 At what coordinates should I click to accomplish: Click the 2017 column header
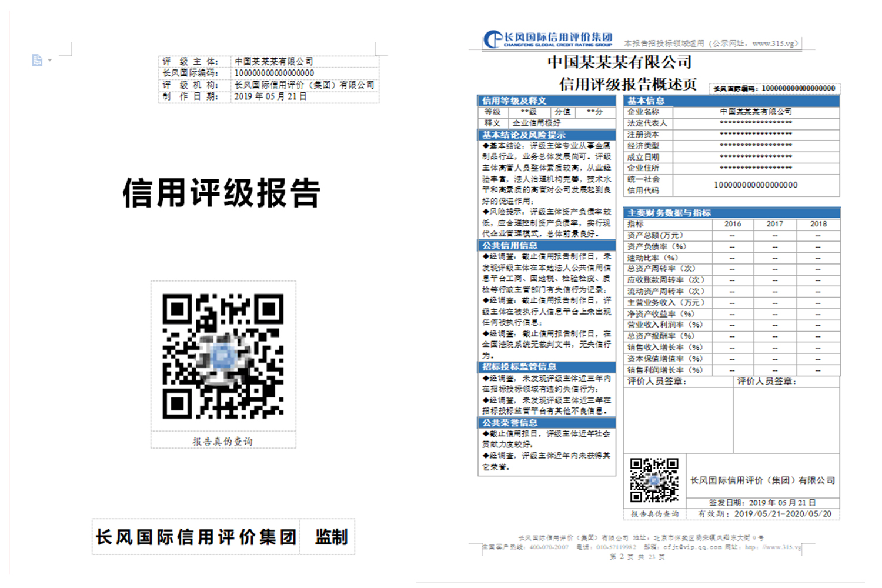pyautogui.click(x=775, y=224)
